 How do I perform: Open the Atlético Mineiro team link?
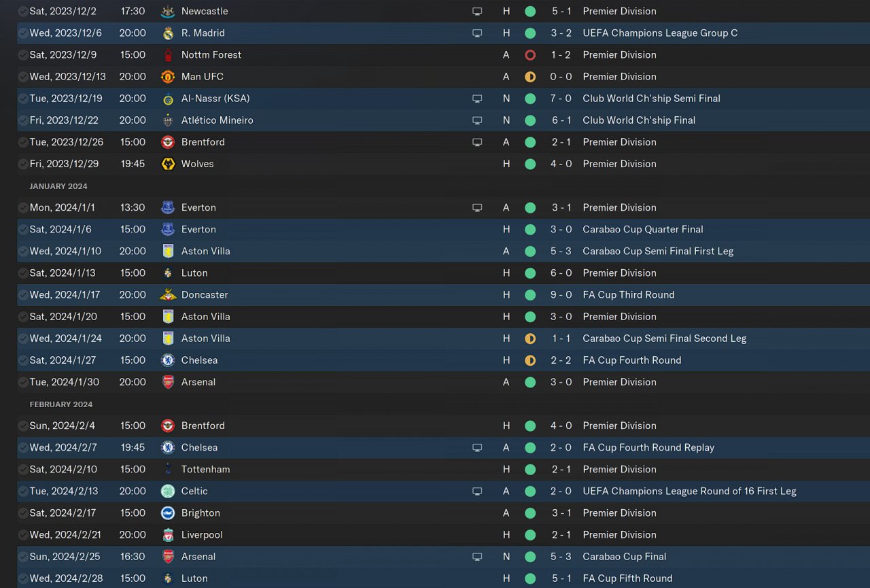pyautogui.click(x=217, y=120)
